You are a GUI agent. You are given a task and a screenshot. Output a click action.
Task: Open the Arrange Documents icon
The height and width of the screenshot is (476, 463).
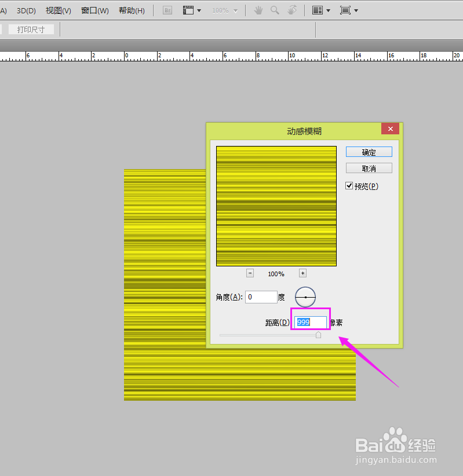[x=318, y=10]
